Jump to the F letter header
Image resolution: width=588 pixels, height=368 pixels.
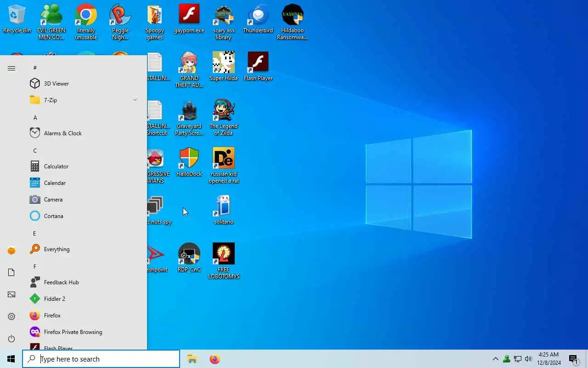34,266
